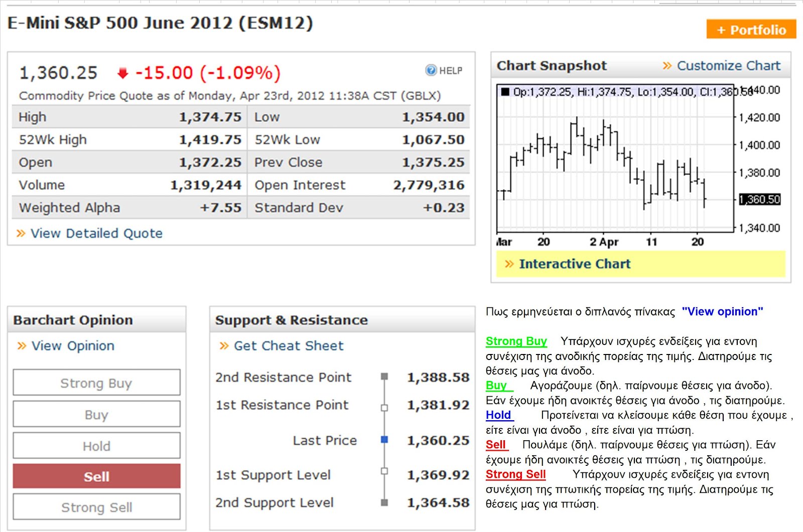Click the red Sell explanation link
Screen dimensions: 803x532
coord(497,445)
